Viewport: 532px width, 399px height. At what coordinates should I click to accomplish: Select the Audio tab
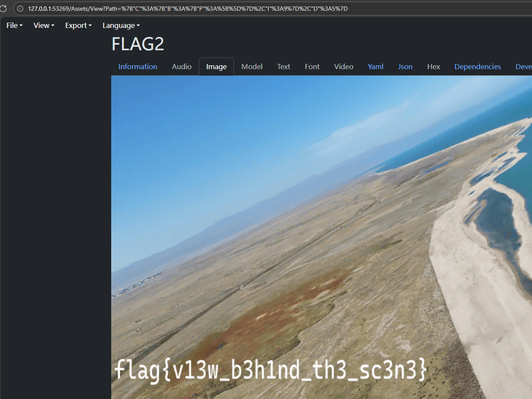(x=182, y=67)
